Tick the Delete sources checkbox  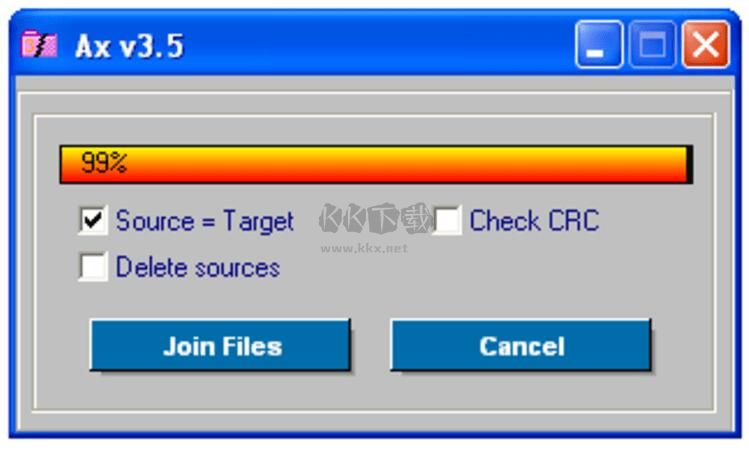pyautogui.click(x=93, y=267)
